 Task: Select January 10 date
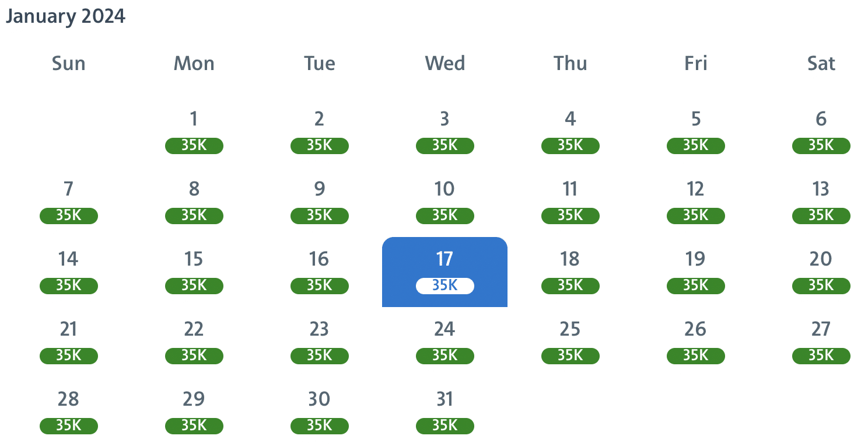(444, 190)
